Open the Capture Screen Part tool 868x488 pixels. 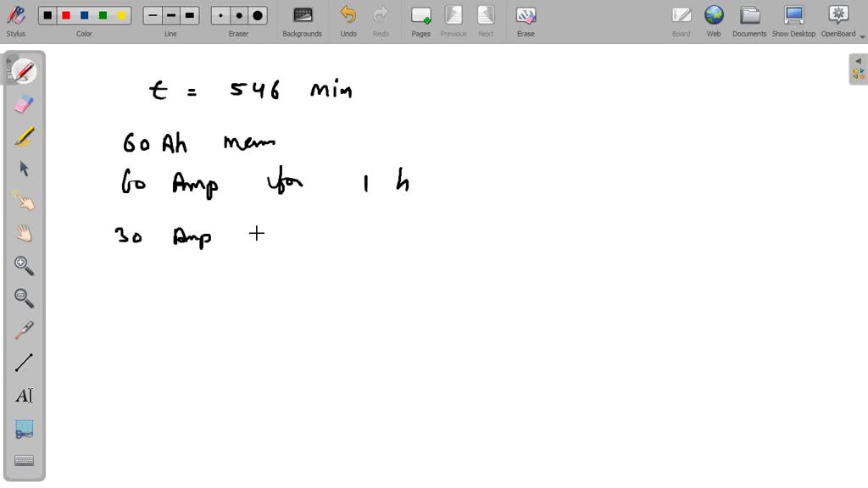tap(24, 428)
